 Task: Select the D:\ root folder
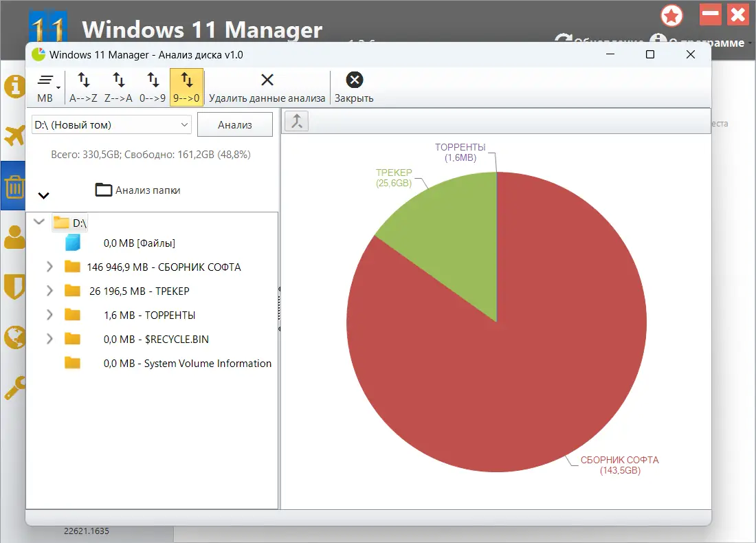coord(70,223)
